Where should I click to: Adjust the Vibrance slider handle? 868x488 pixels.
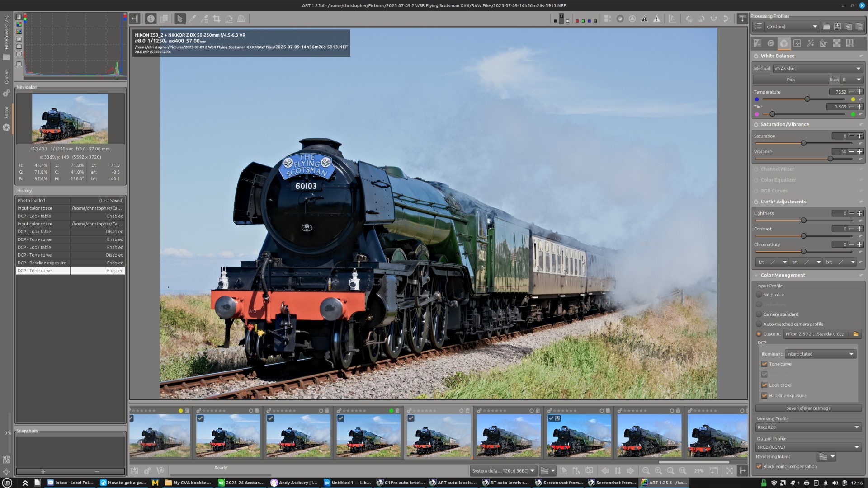pyautogui.click(x=830, y=159)
